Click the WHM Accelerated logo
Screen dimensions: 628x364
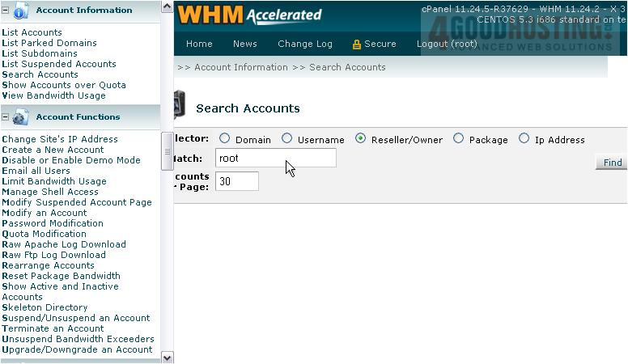click(x=249, y=15)
